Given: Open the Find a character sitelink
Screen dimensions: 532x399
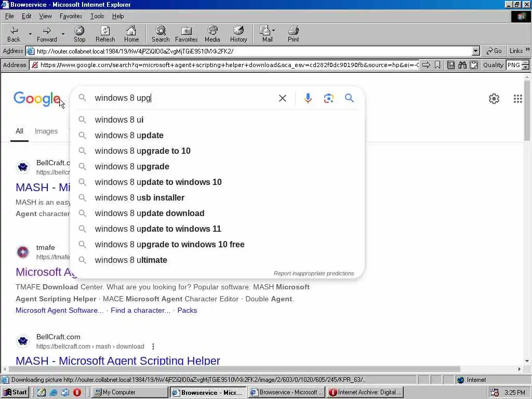Looking at the screenshot, I should [x=140, y=311].
